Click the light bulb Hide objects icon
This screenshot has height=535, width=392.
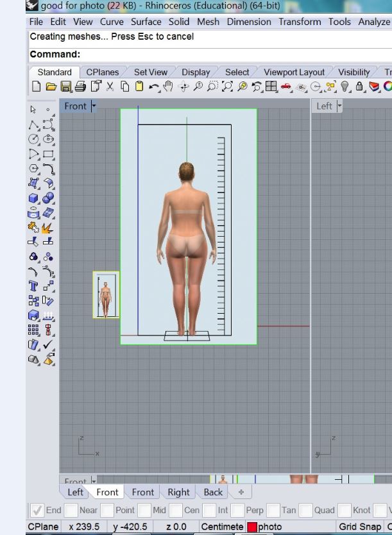pos(345,87)
